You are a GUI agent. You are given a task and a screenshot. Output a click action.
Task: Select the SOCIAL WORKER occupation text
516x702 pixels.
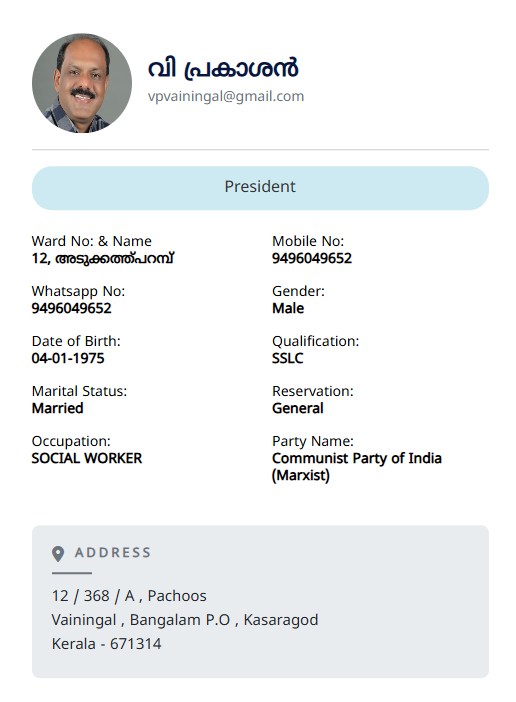click(86, 458)
